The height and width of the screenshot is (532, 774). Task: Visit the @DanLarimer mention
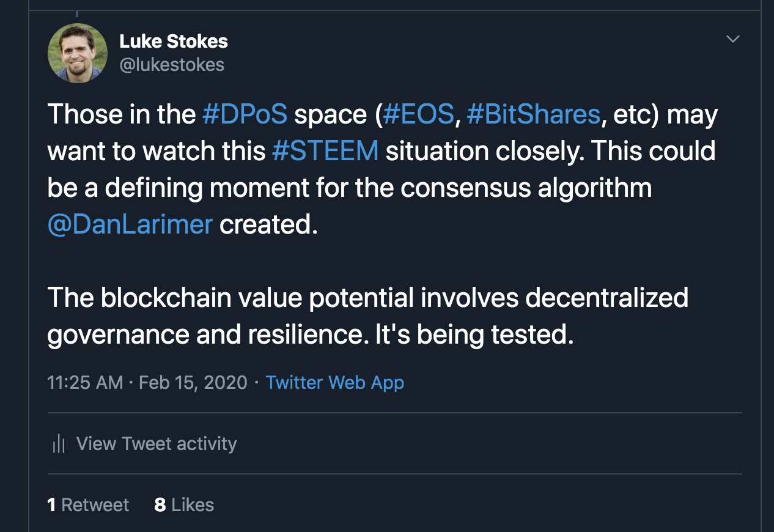(x=130, y=225)
